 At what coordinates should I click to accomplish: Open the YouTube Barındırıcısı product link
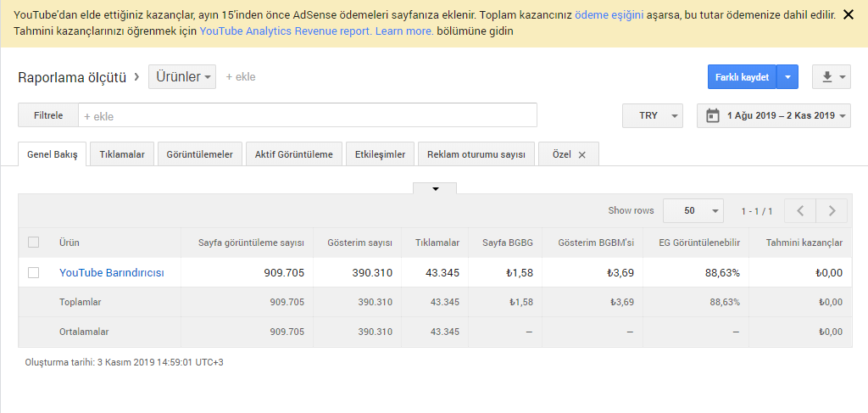111,272
